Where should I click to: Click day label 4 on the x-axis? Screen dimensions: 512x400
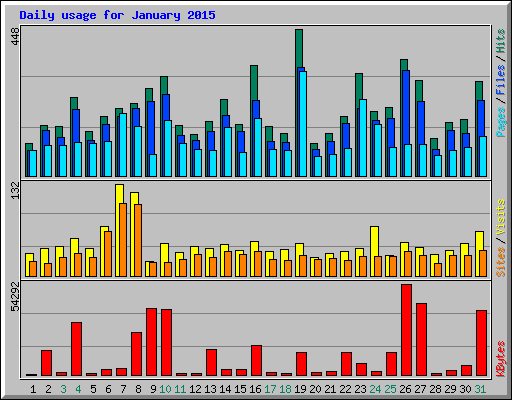pyautogui.click(x=78, y=389)
